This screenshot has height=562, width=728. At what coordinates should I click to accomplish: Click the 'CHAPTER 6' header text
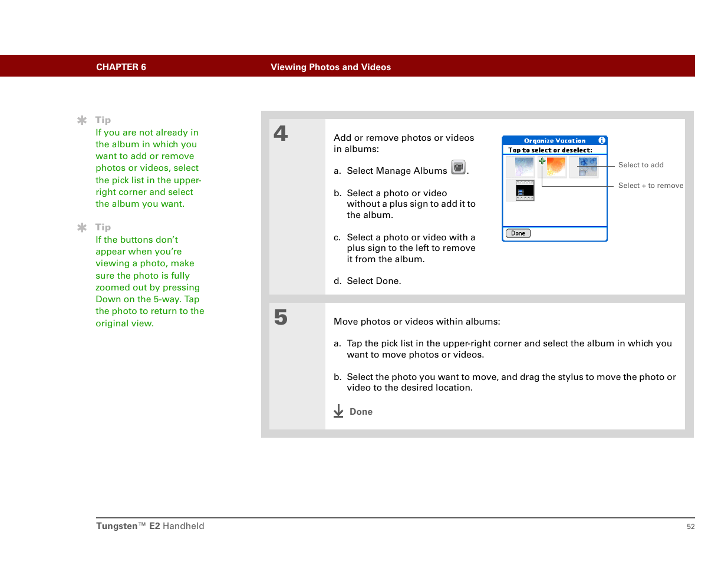(121, 67)
